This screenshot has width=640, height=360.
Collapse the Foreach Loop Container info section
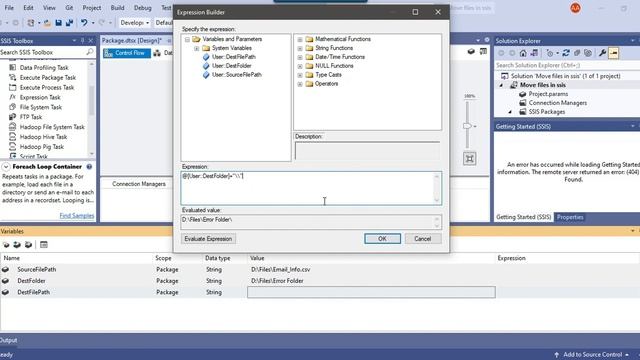pyautogui.click(x=6, y=167)
